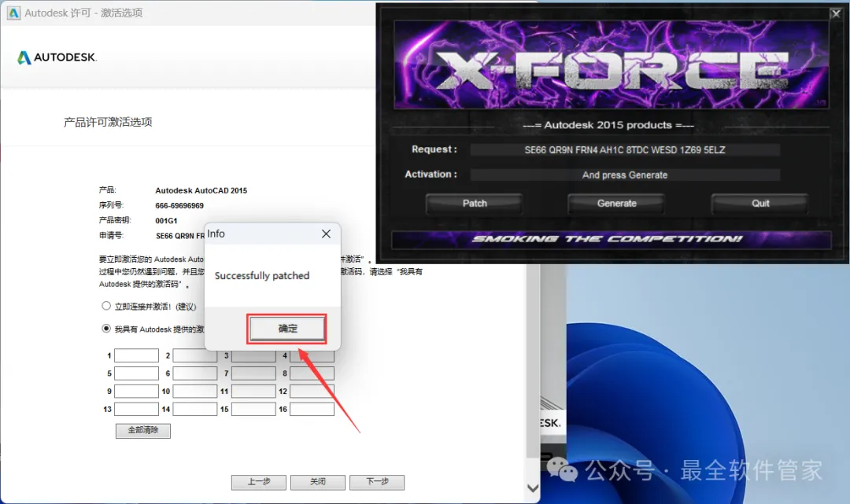
Task: Click activation code box number 8
Action: click(x=312, y=373)
